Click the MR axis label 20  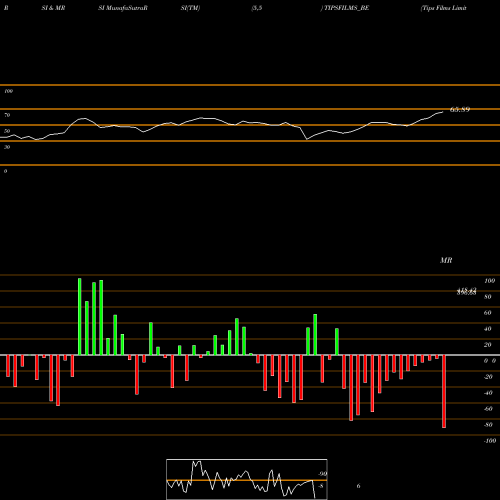pos(488,345)
